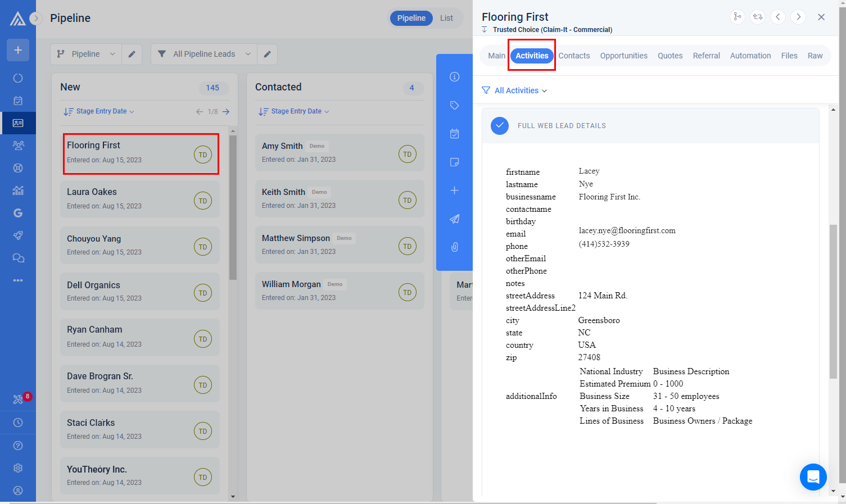
Task: Click the New column scrollbar thumb
Action: click(x=233, y=207)
